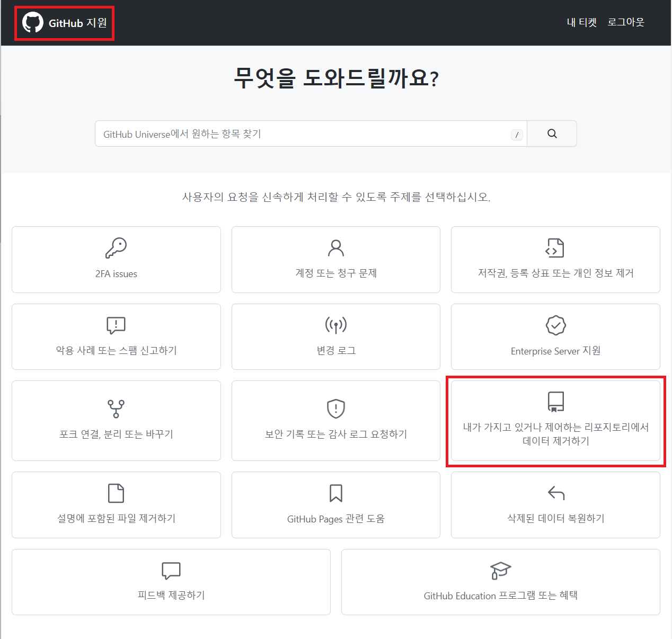Viewport: 672px width, 639px height.
Task: Click the repository icon for data removal
Action: pyautogui.click(x=555, y=402)
